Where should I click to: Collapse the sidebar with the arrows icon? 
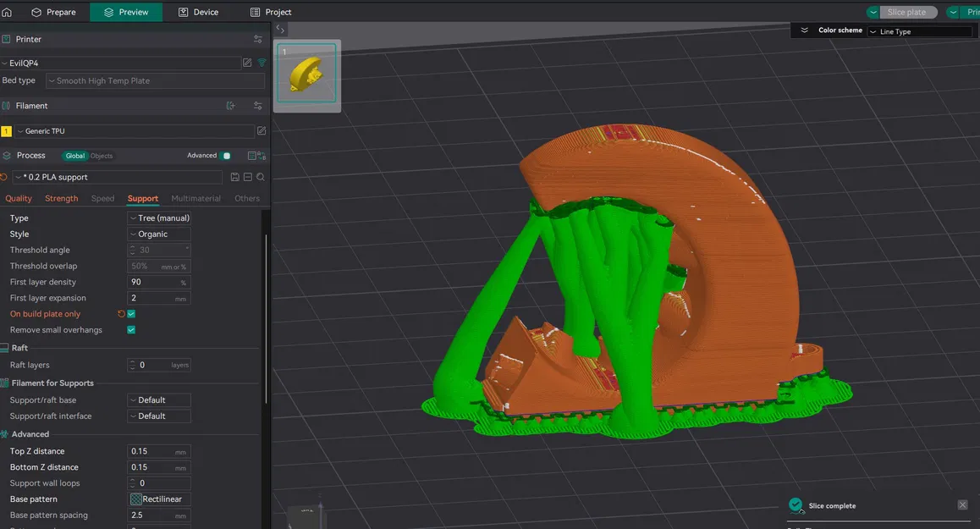pos(280,29)
